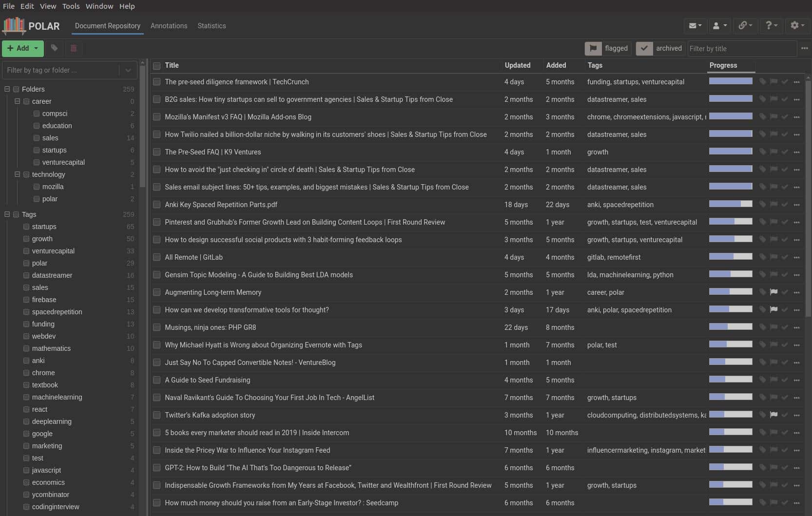Click the tag icon in the toolbar

point(54,48)
